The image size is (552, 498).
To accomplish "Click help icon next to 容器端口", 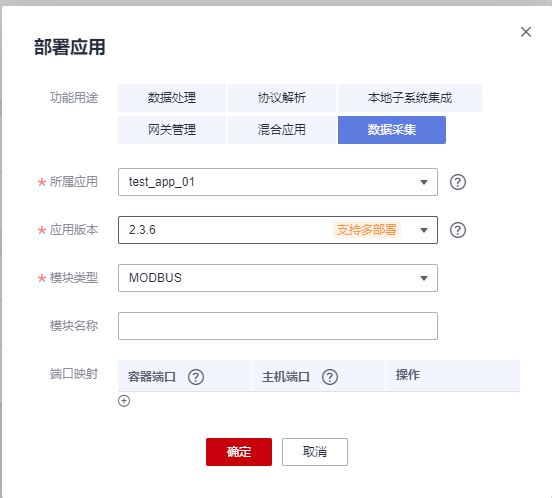I will point(196,377).
